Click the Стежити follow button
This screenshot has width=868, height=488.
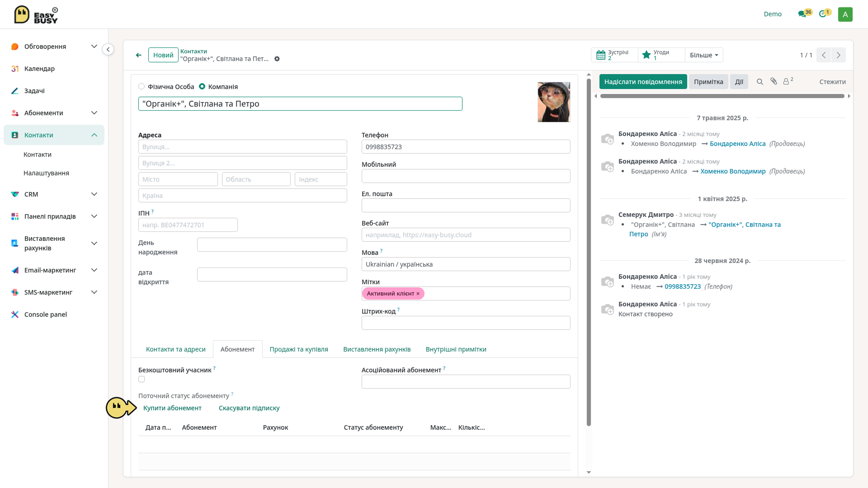coord(832,82)
